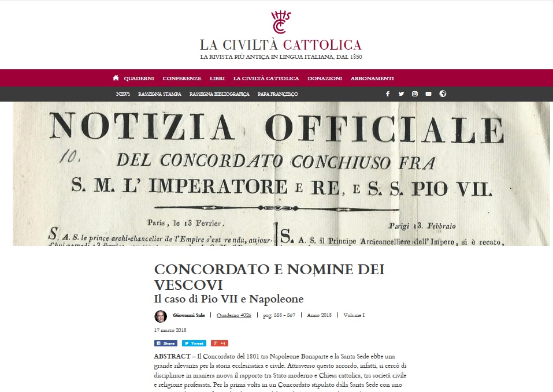Open the Facebook icon in the dark bar

tap(388, 94)
